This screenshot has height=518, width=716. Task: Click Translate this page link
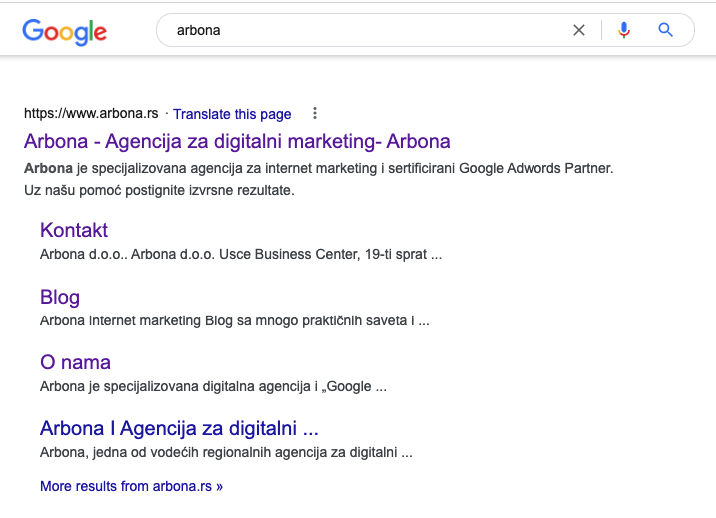[x=232, y=114]
